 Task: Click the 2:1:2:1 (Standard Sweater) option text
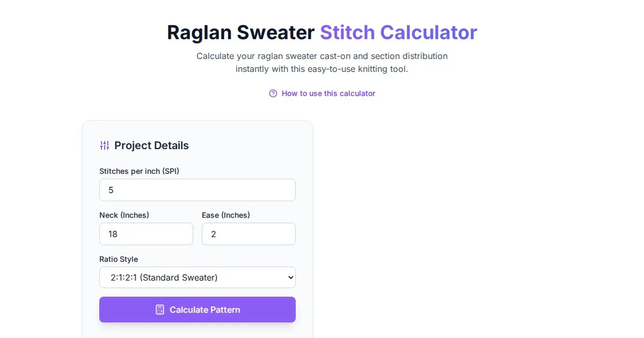(164, 277)
